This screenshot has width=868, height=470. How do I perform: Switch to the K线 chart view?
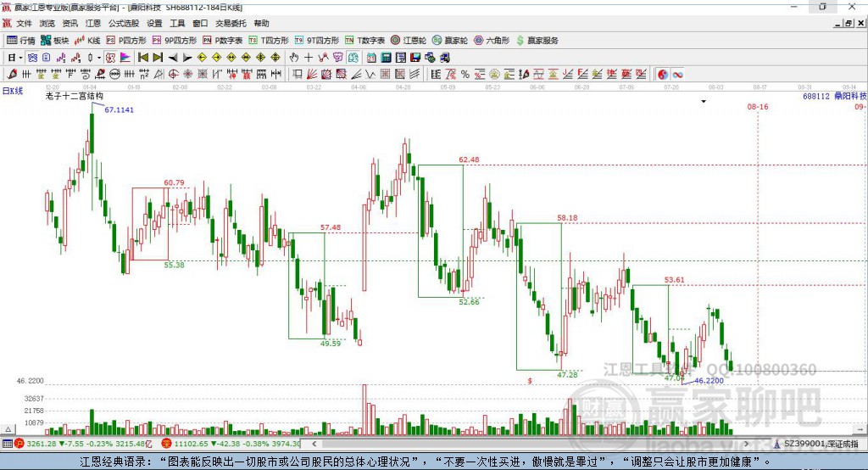coord(87,41)
